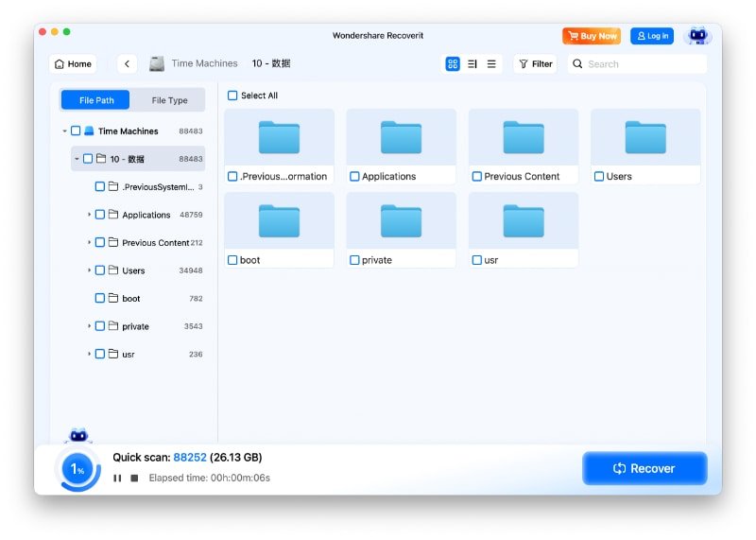This screenshot has height=540, width=756.
Task: Open the usr folder icon in grid
Action: 524,221
